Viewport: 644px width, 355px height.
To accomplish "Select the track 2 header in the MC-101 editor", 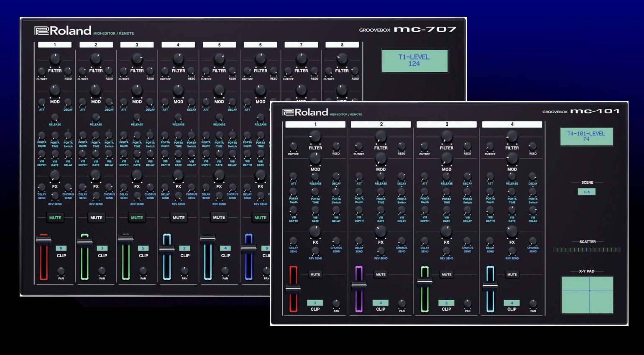I will (381, 124).
